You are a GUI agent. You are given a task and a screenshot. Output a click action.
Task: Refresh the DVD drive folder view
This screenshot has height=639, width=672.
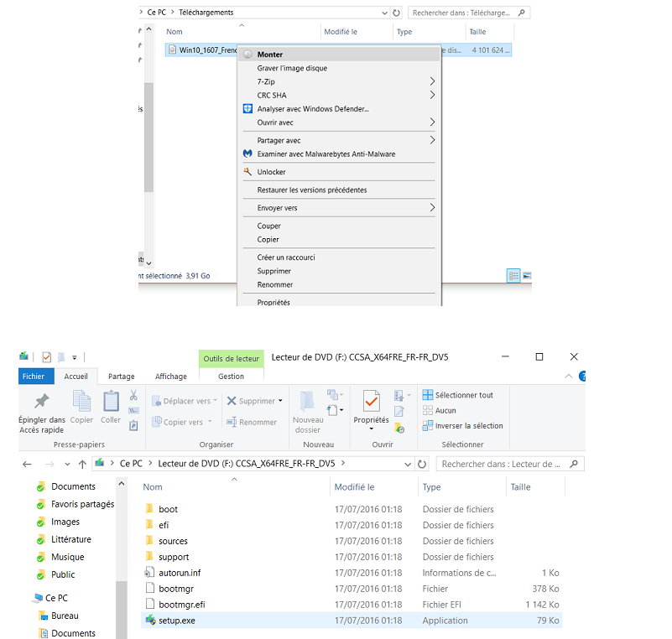[x=422, y=464]
